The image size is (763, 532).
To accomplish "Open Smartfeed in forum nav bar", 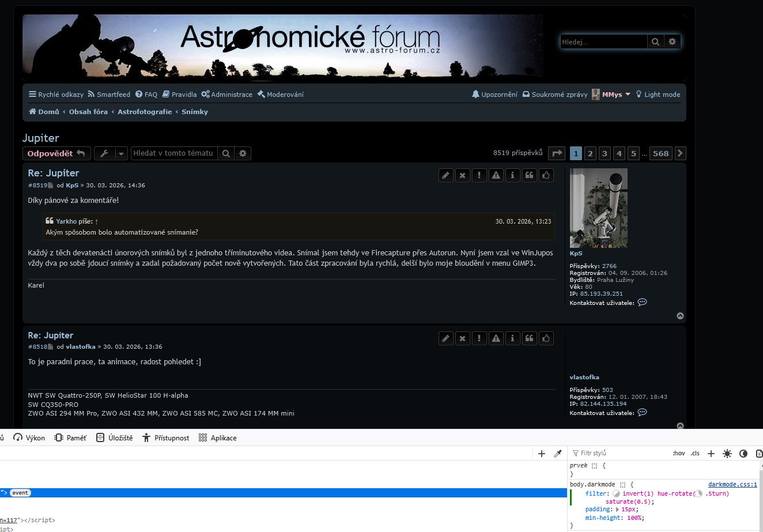I will 109,95.
